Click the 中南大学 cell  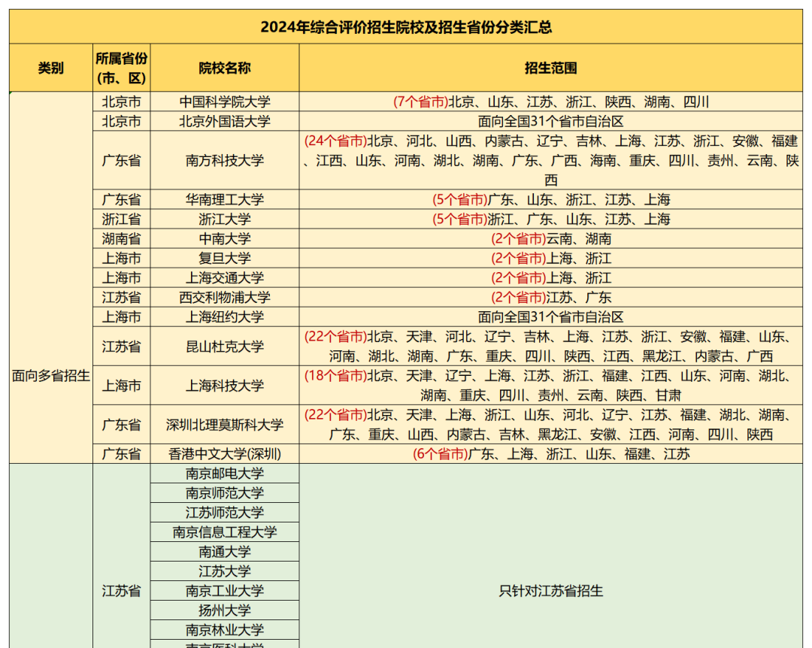point(225,239)
